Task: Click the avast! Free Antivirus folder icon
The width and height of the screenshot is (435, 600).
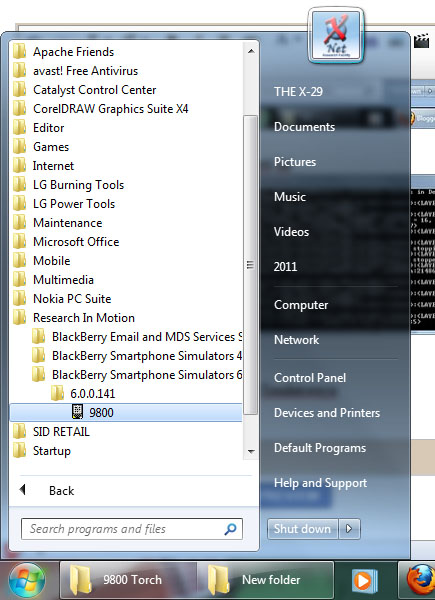Action: click(x=20, y=70)
